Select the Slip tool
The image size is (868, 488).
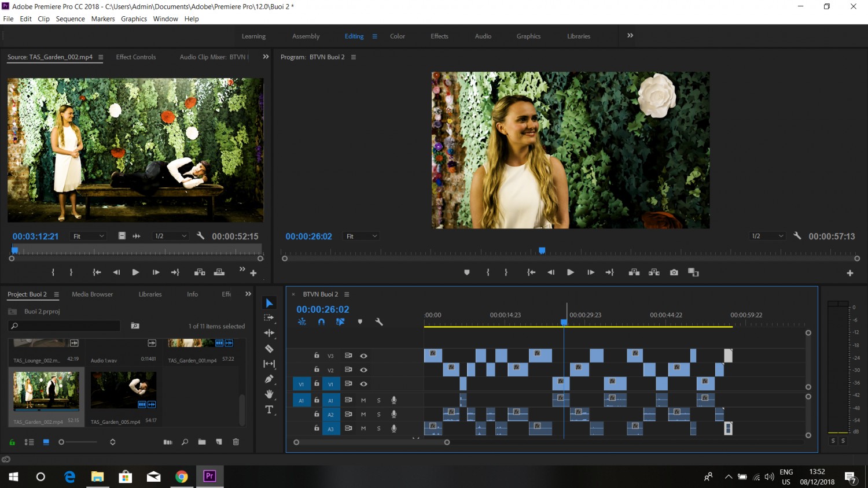[269, 364]
